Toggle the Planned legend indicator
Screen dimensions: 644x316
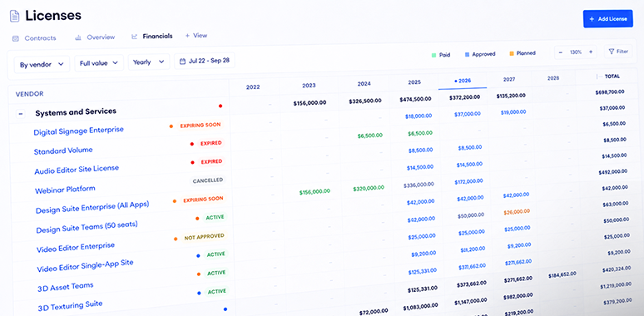pyautogui.click(x=512, y=54)
